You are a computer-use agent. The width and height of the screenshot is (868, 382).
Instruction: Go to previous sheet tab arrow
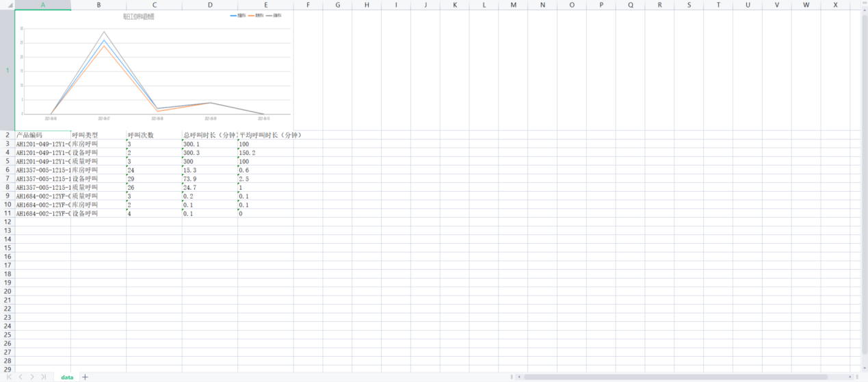click(21, 377)
